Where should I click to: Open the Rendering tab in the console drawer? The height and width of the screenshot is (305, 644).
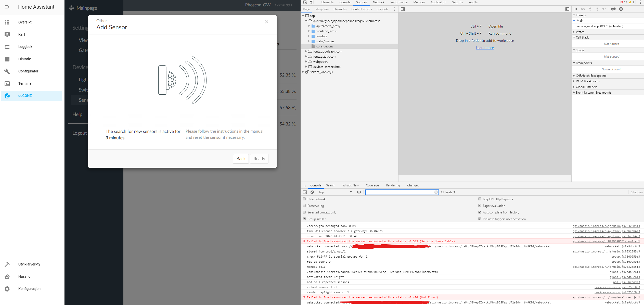pyautogui.click(x=393, y=185)
